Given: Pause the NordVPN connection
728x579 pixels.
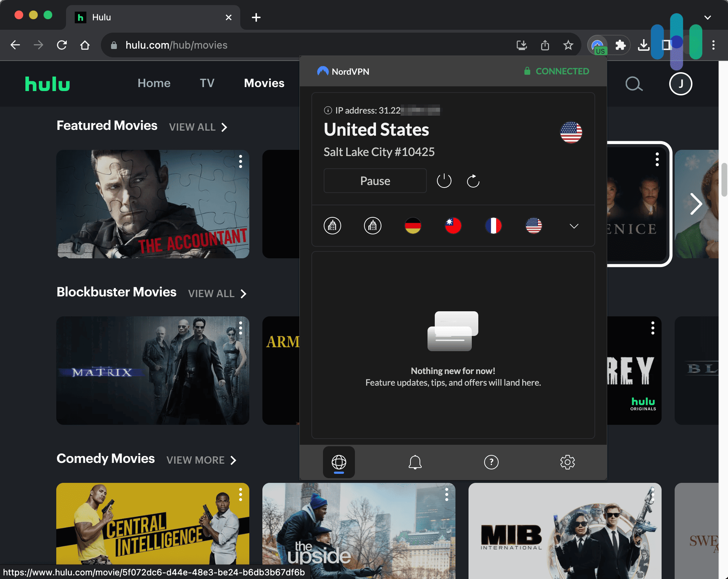Looking at the screenshot, I should 375,180.
